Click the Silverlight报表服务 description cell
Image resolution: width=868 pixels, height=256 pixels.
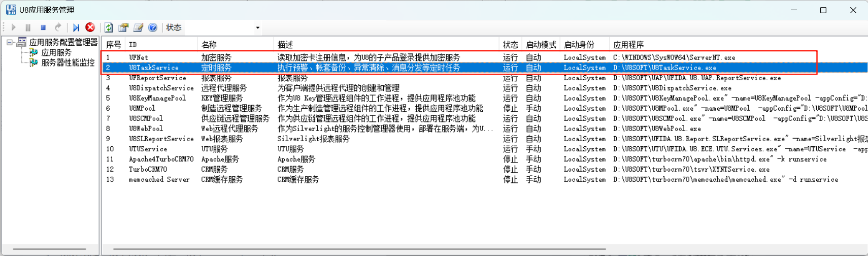313,139
